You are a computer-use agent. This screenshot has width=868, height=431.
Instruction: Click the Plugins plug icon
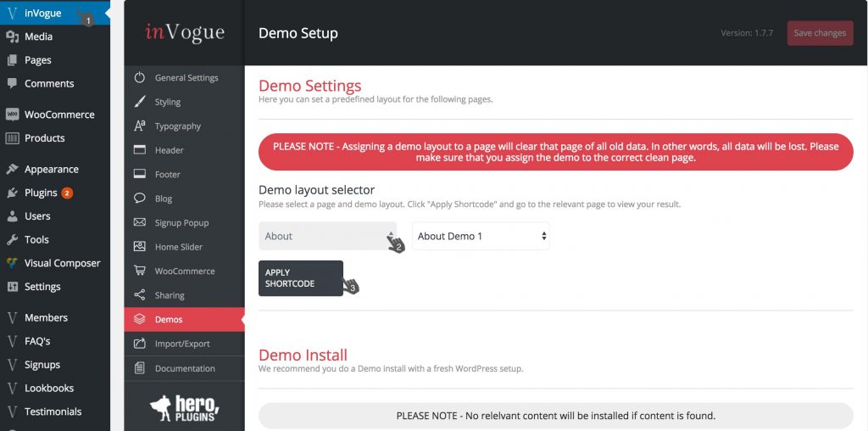point(12,193)
